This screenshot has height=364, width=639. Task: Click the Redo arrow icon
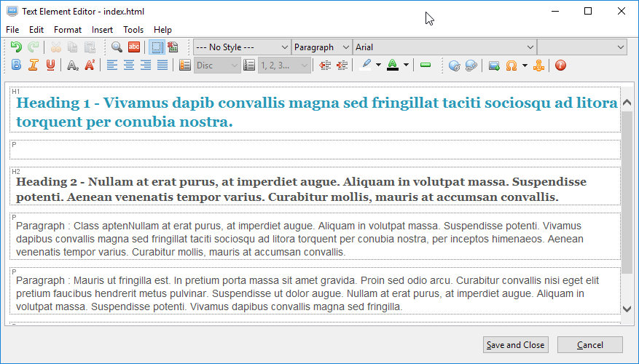[x=33, y=47]
